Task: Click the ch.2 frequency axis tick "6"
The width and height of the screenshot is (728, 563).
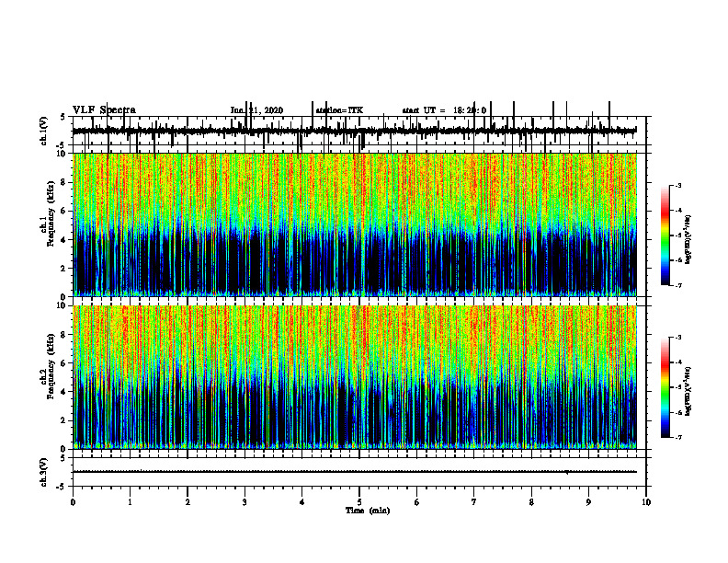Action: point(64,362)
